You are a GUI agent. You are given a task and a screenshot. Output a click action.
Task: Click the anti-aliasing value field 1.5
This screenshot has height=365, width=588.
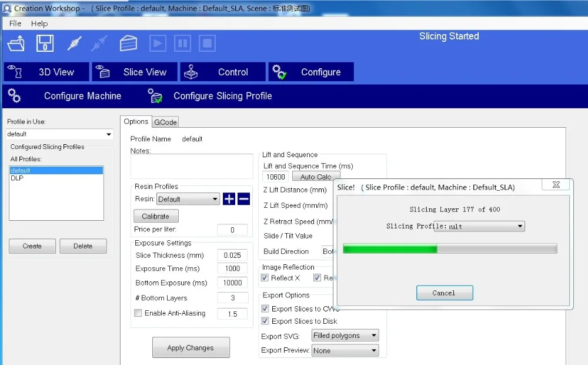[x=232, y=314]
